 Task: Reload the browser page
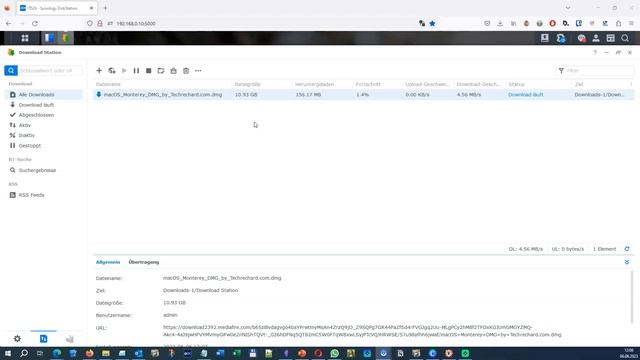tap(35, 24)
